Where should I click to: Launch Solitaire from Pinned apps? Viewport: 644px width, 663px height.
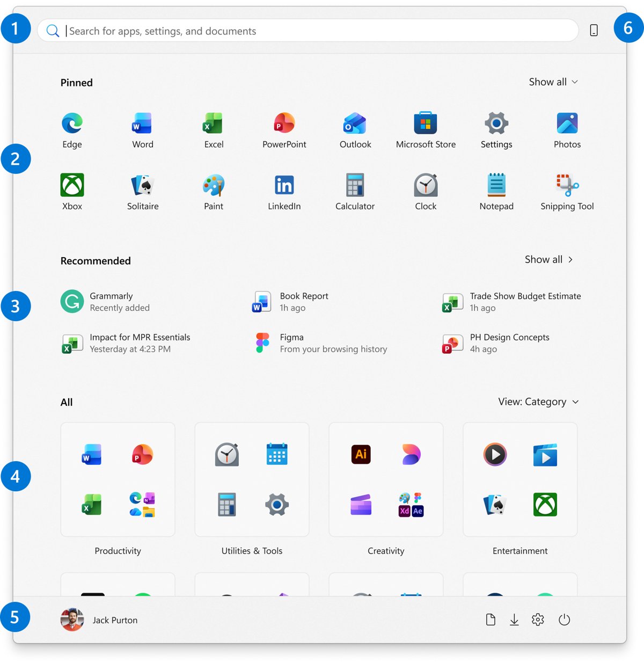click(143, 192)
